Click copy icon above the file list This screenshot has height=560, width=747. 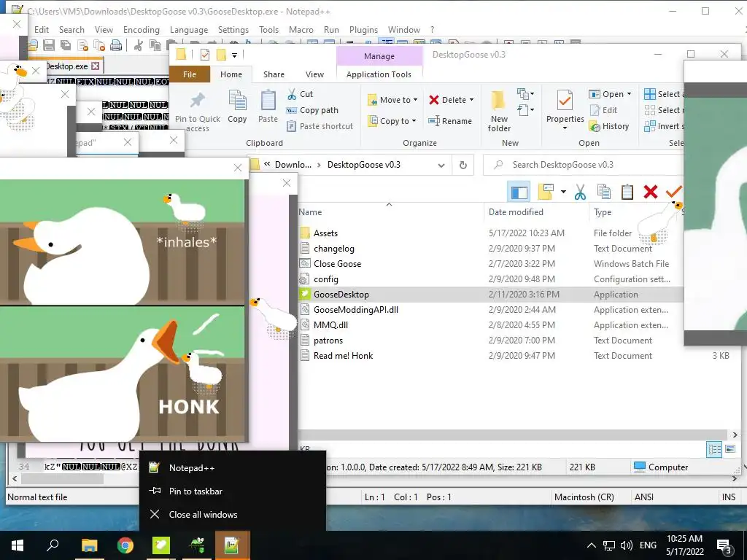604,192
